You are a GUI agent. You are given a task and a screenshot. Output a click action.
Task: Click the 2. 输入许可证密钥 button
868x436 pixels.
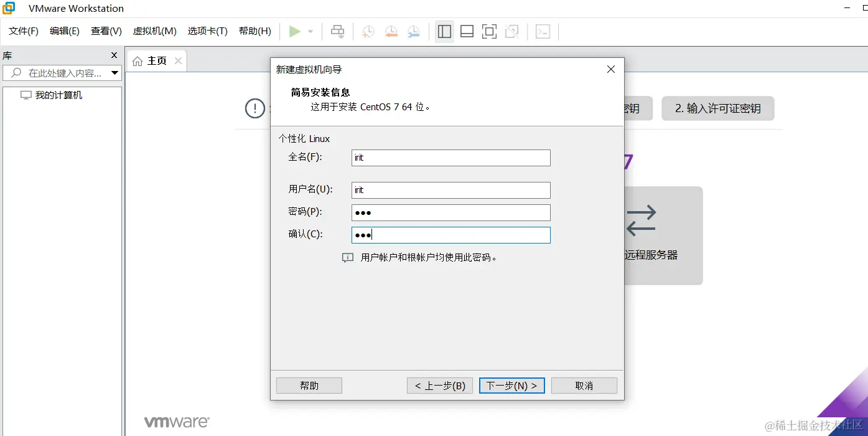(x=718, y=108)
